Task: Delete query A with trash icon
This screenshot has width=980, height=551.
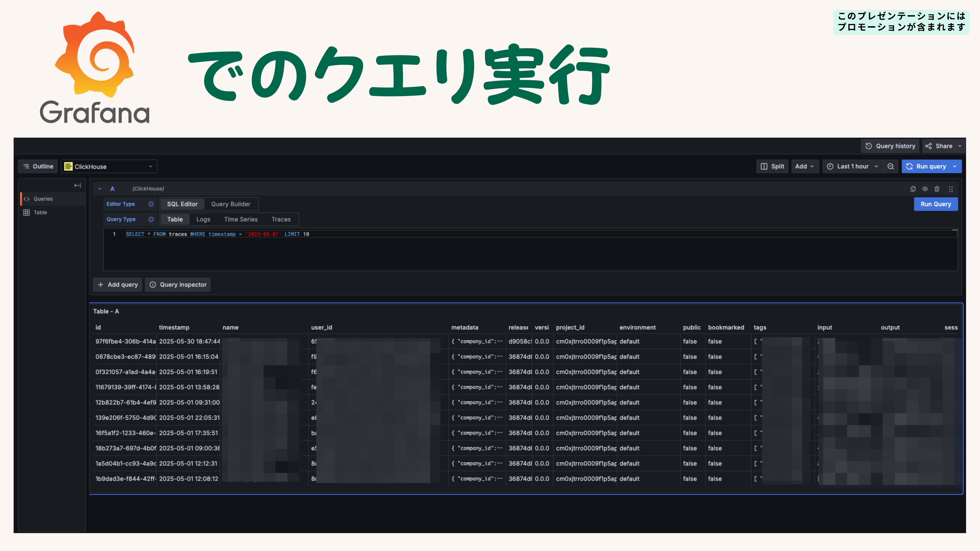Action: click(937, 189)
